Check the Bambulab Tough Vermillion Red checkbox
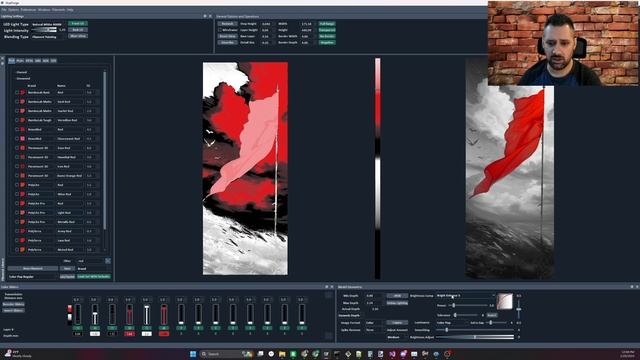Screen dimensions: 640x360 (17, 120)
